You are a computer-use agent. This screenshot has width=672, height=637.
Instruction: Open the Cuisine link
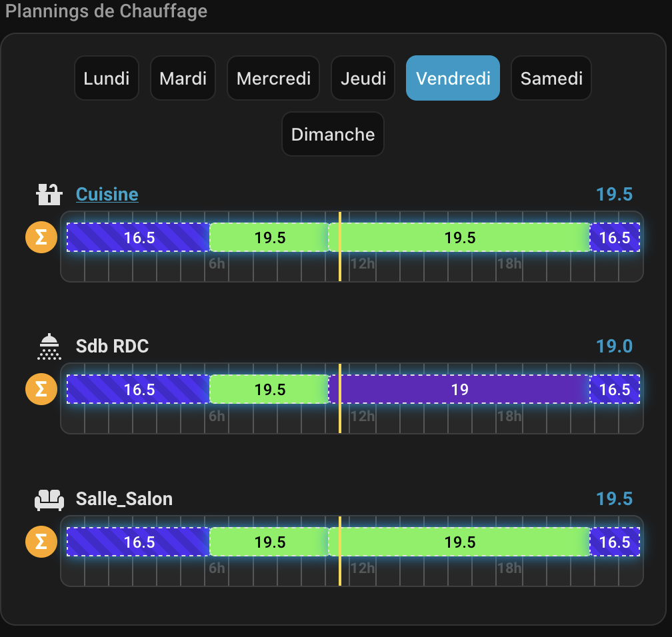[107, 195]
